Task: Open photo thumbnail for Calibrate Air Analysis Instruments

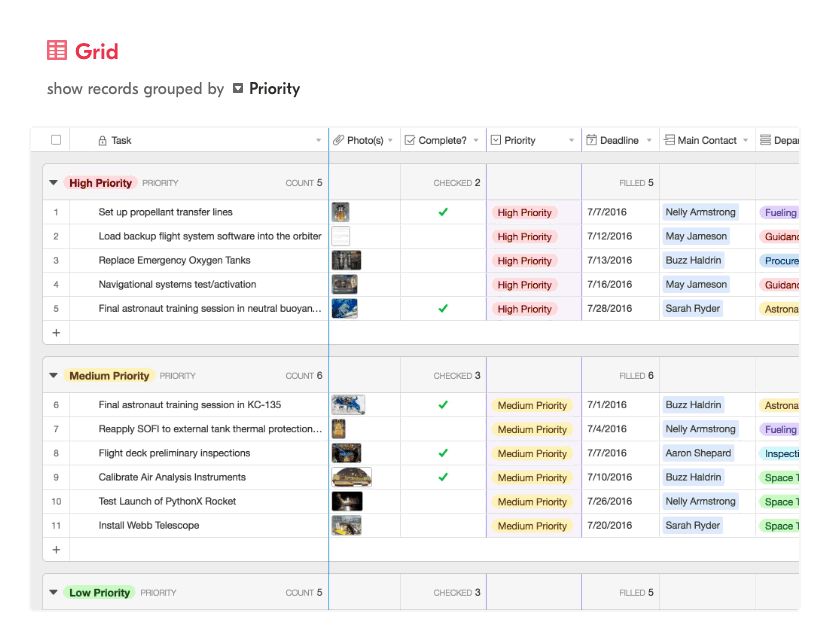Action: pos(351,477)
